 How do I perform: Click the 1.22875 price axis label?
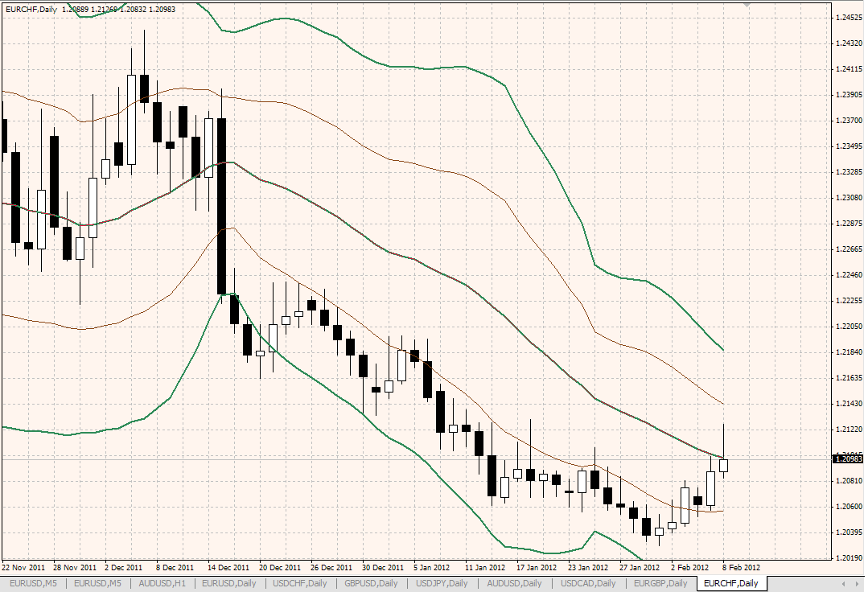pos(849,224)
